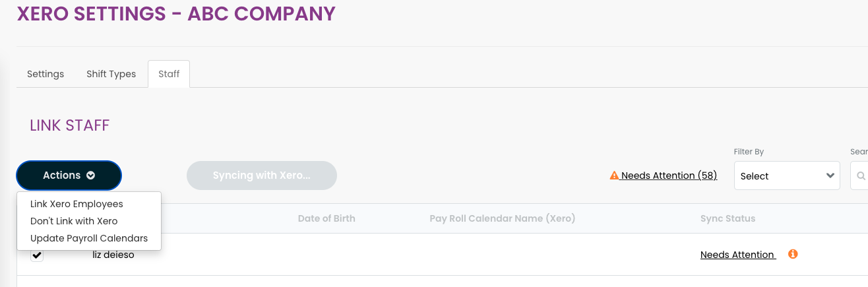Image resolution: width=868 pixels, height=287 pixels.
Task: Click the warning triangle icon near Needs Attention (58)
Action: (x=614, y=175)
